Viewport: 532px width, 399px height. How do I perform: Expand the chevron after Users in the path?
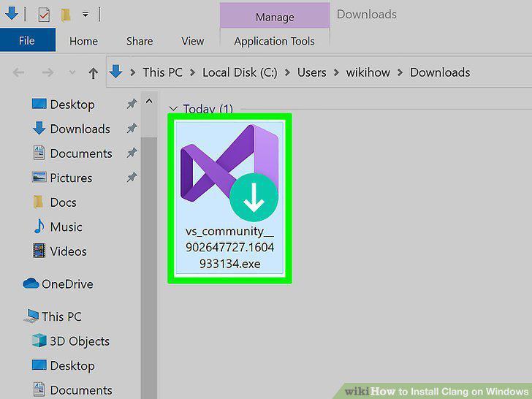336,72
